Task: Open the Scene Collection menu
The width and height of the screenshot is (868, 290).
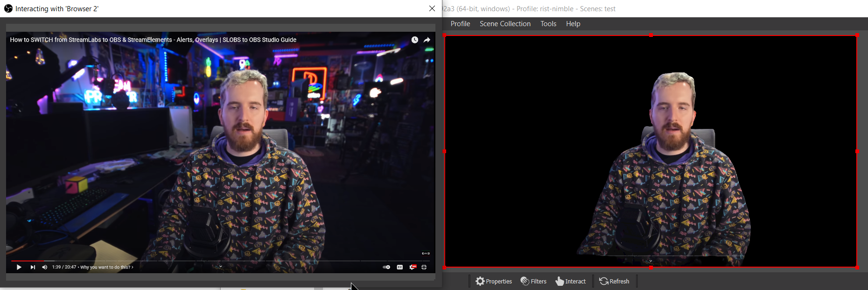Action: (x=505, y=24)
